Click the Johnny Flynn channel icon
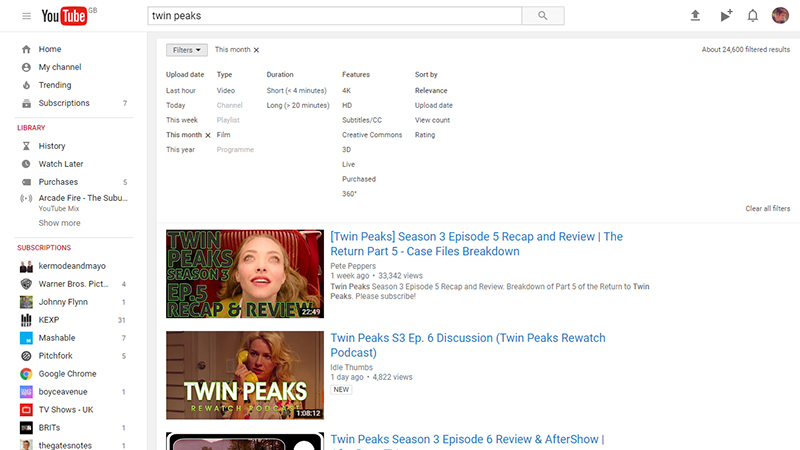800x450 pixels. click(27, 302)
